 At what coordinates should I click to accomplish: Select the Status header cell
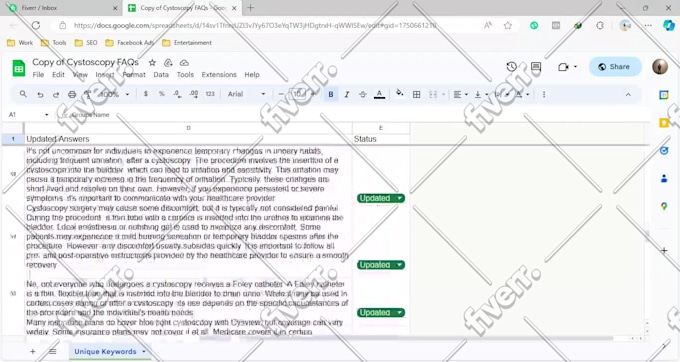point(381,139)
